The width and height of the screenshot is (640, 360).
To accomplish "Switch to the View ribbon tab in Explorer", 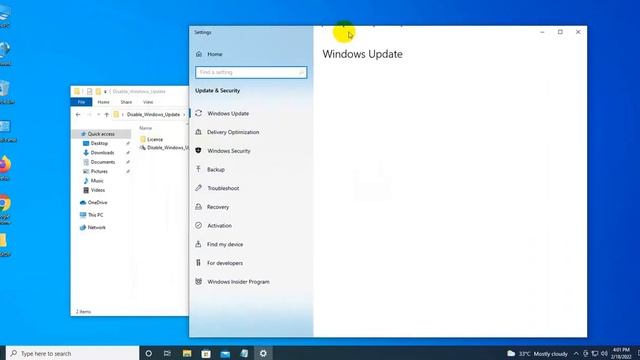I will click(148, 102).
